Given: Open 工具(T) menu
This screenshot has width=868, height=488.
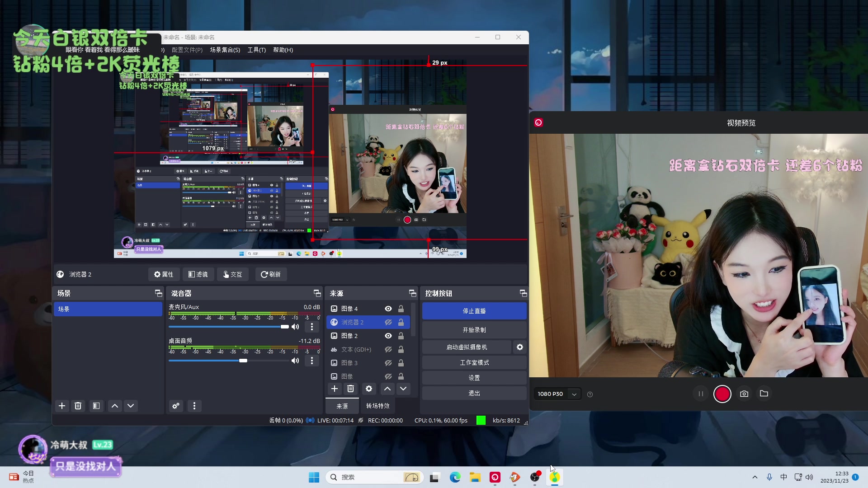Looking at the screenshot, I should click(256, 50).
